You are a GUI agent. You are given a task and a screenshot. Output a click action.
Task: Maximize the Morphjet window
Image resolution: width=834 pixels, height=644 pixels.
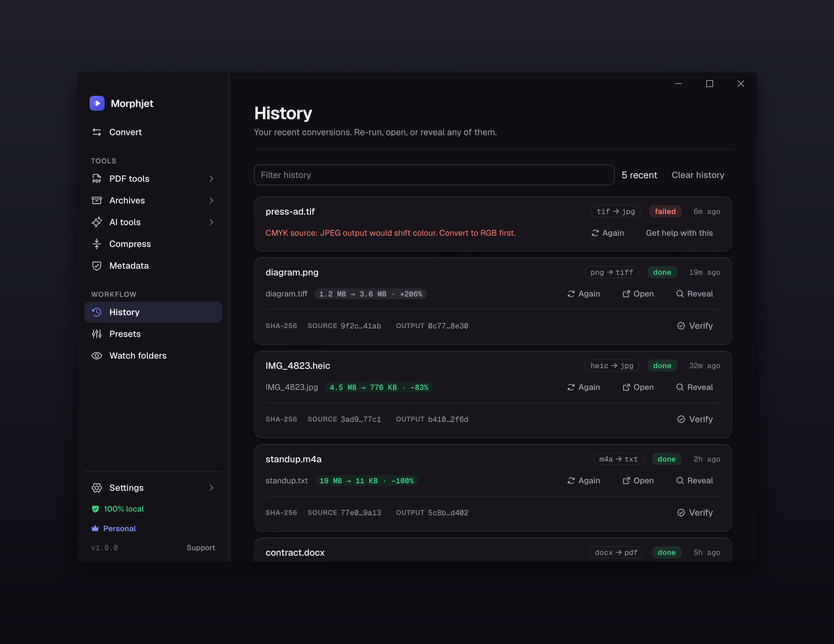coord(709,84)
